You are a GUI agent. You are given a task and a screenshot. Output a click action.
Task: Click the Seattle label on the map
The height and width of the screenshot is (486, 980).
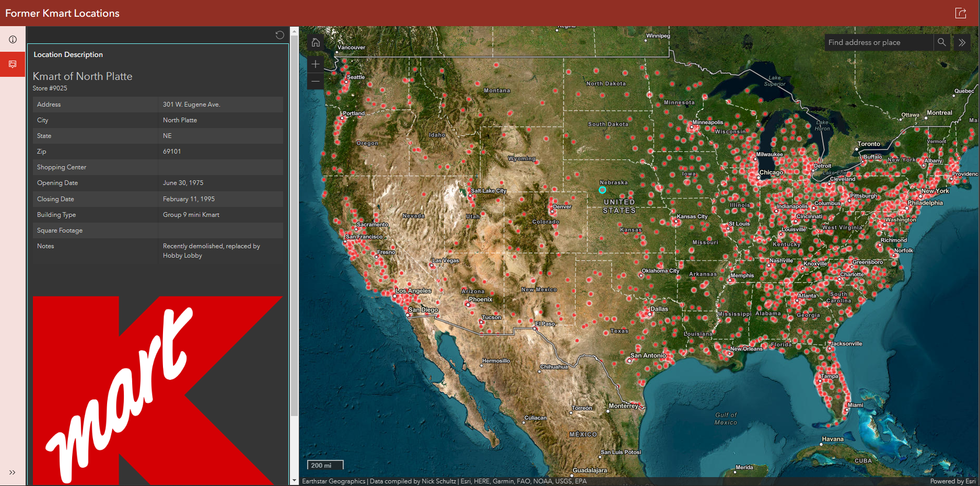coord(356,77)
